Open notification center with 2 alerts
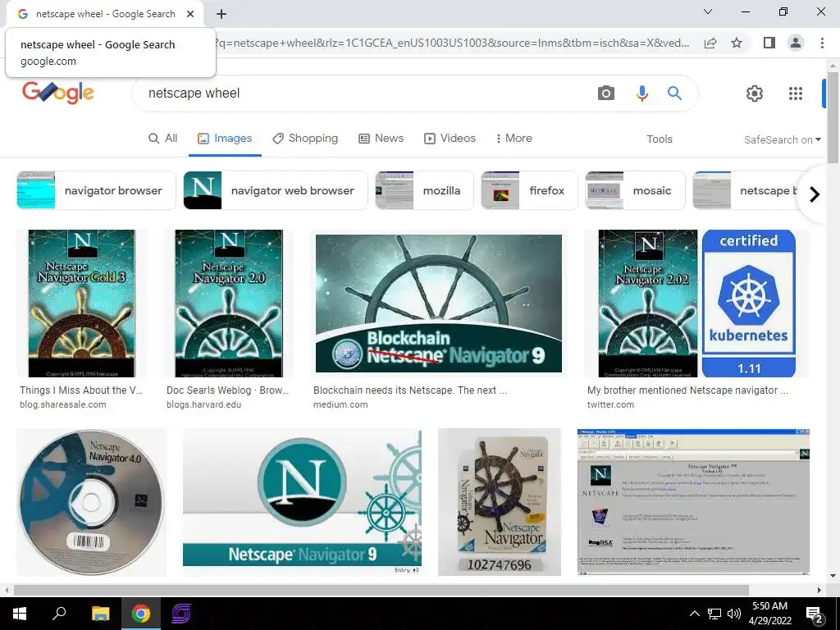This screenshot has width=840, height=630. pyautogui.click(x=815, y=615)
